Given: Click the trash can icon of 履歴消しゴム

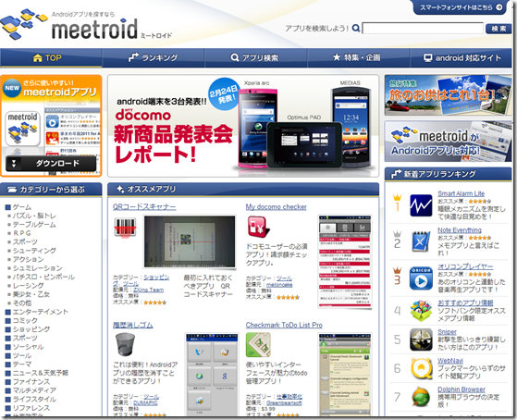Looking at the screenshot, I should pos(125,344).
